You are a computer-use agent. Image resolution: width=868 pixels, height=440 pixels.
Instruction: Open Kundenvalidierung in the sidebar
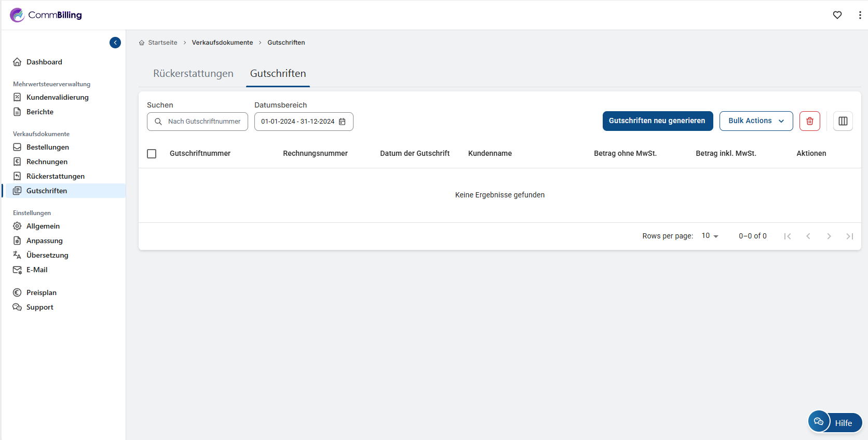click(x=57, y=97)
